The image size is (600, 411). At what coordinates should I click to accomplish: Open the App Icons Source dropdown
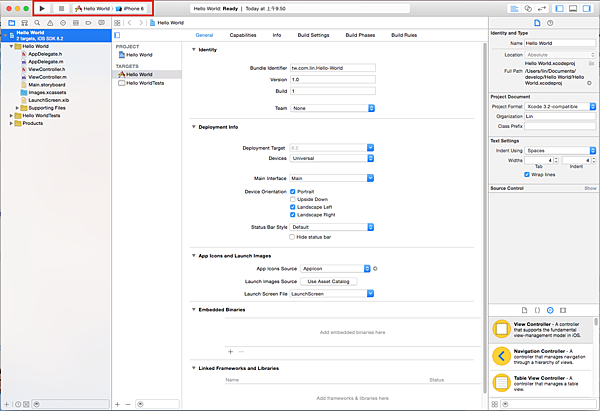point(335,269)
